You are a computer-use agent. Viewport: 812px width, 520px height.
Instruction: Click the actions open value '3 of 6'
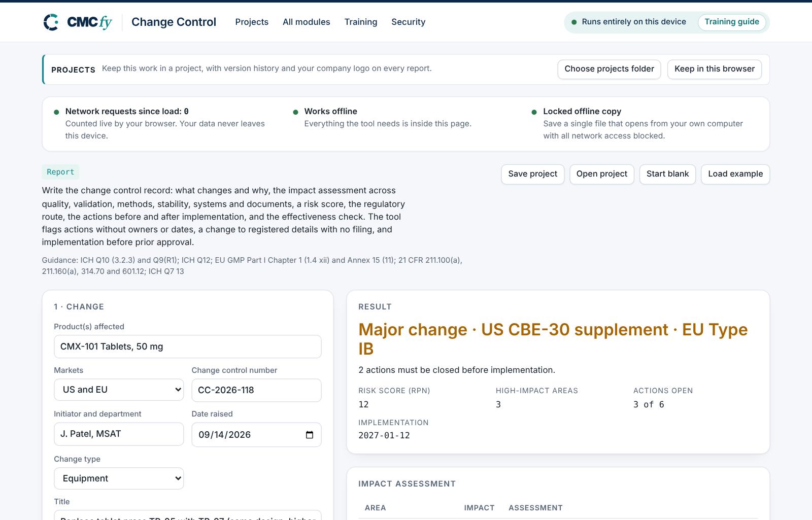pos(649,404)
